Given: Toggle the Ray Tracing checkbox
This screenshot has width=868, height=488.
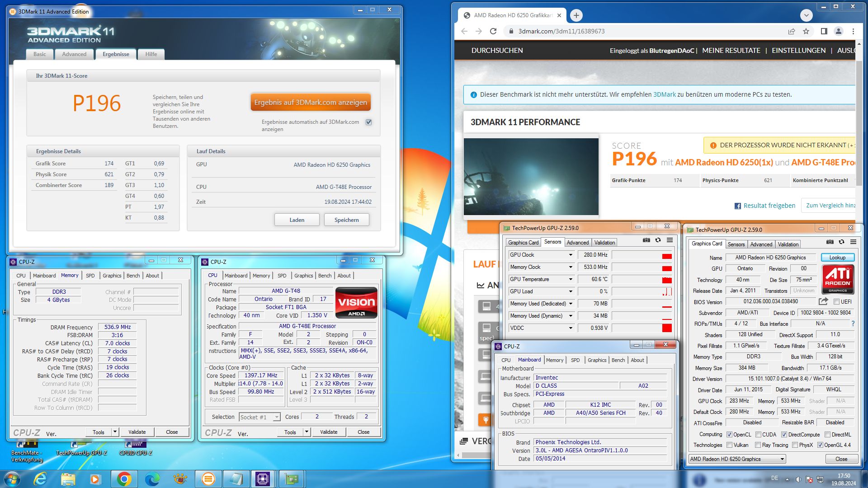Looking at the screenshot, I should [758, 445].
